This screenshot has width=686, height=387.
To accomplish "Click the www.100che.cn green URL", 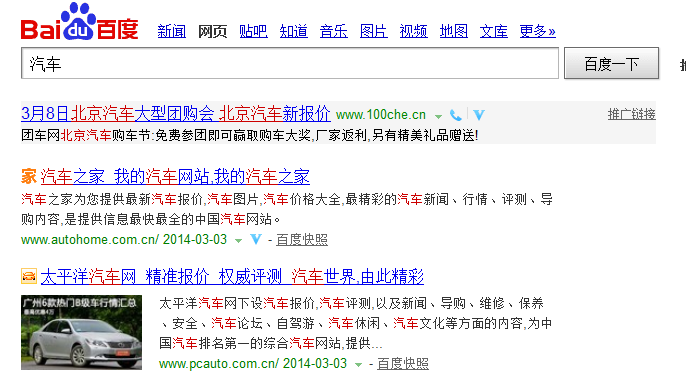I will click(381, 115).
